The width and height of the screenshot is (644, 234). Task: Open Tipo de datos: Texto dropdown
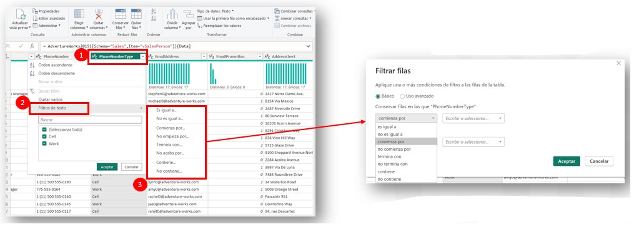pos(215,11)
